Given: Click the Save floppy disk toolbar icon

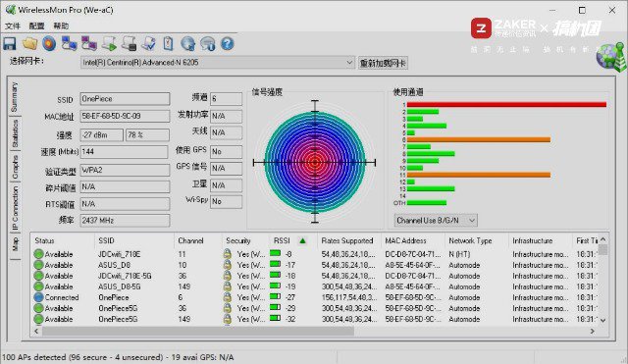Looking at the screenshot, I should 10,43.
